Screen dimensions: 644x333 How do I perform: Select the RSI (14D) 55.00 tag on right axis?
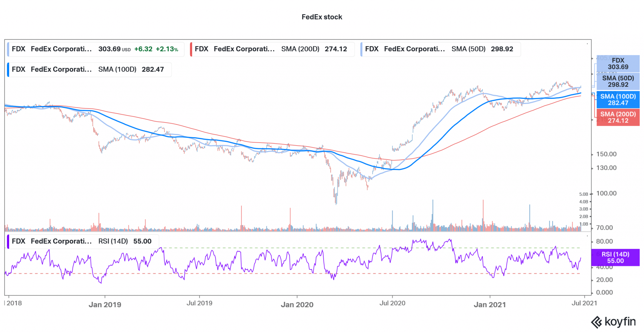[x=615, y=257]
